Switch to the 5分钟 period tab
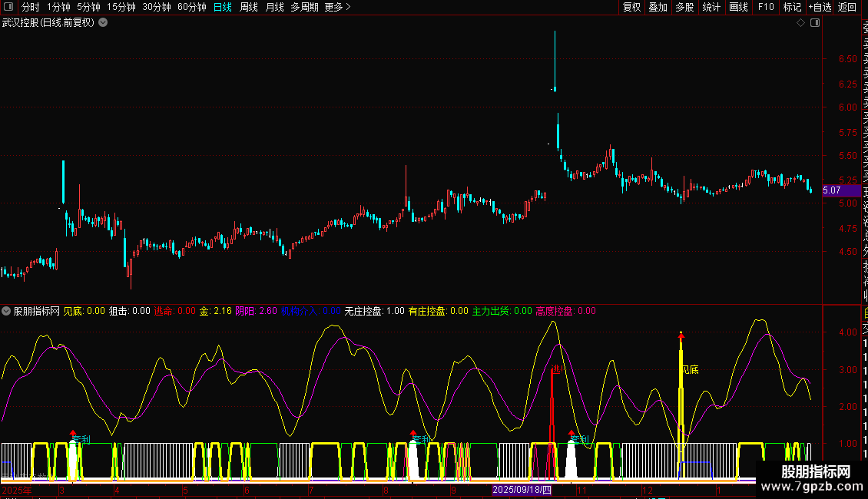Viewport: 868px width, 499px height. [88, 8]
